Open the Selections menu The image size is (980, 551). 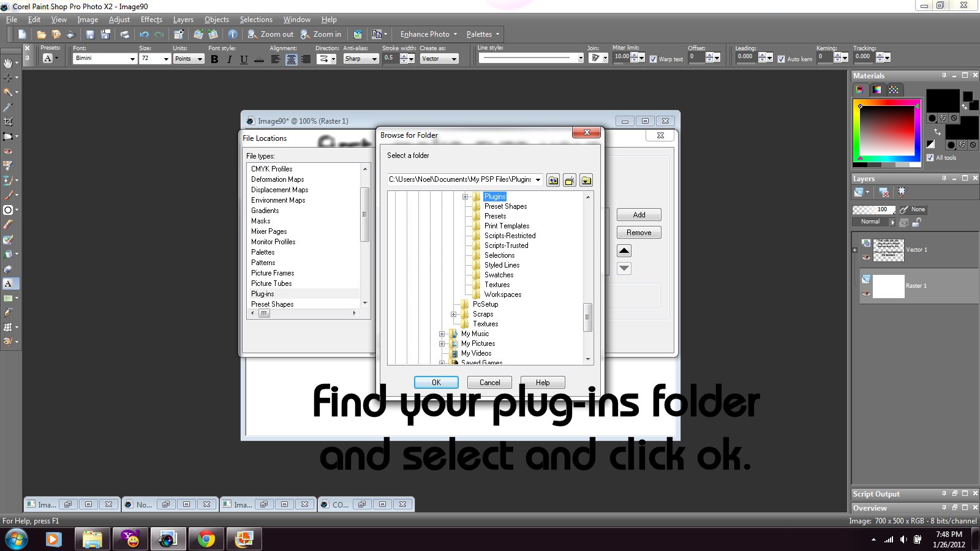click(x=256, y=20)
